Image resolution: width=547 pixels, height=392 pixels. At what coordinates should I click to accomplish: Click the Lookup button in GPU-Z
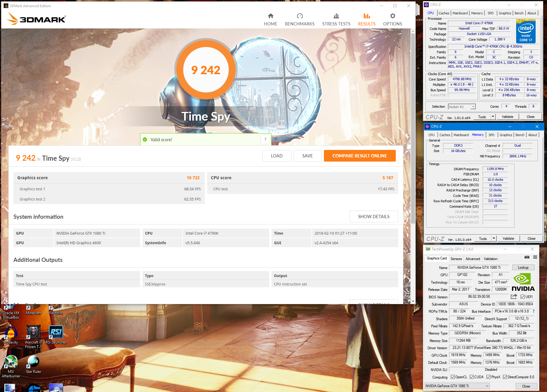(523, 268)
